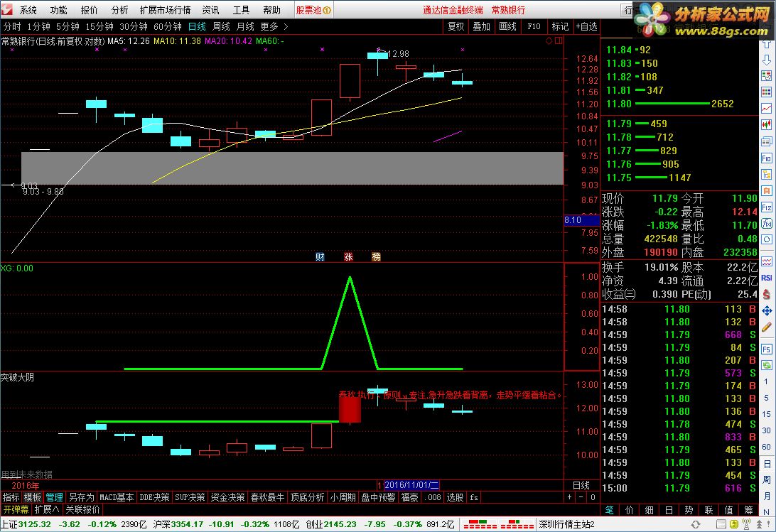Click the red dollar sign icon

pyautogui.click(x=767, y=295)
